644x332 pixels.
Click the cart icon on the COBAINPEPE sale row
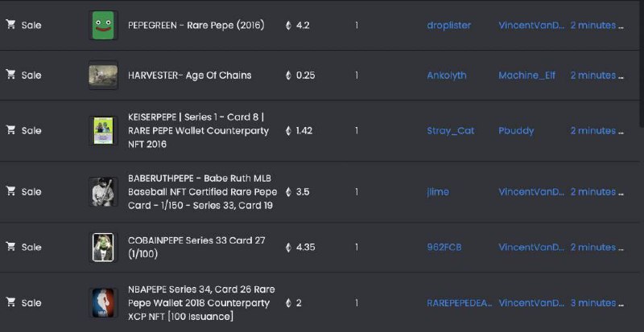coord(10,247)
